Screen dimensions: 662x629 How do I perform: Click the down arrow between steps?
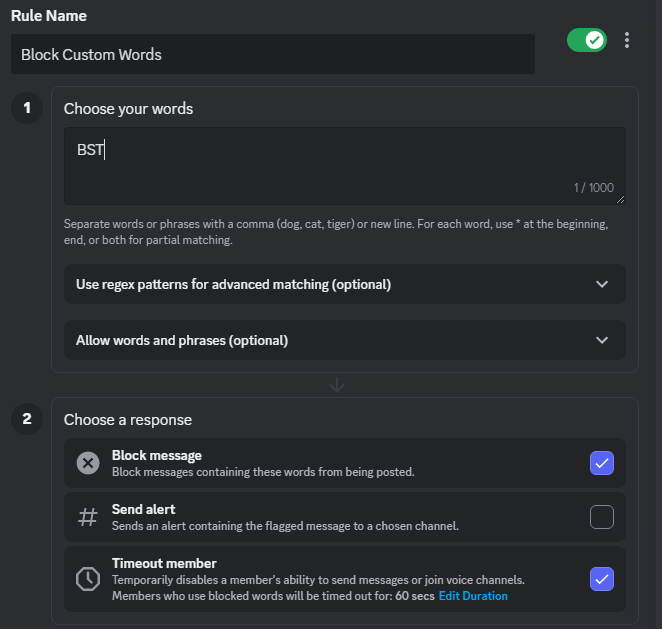point(337,385)
